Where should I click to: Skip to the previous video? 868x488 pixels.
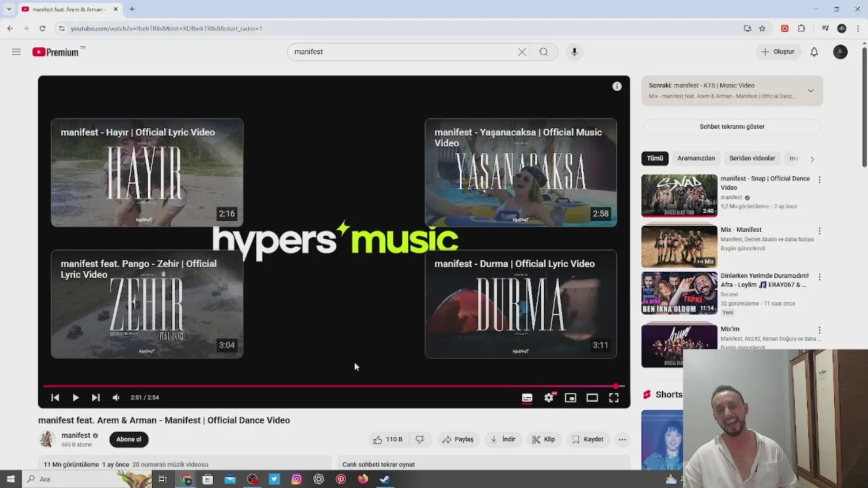coord(55,398)
